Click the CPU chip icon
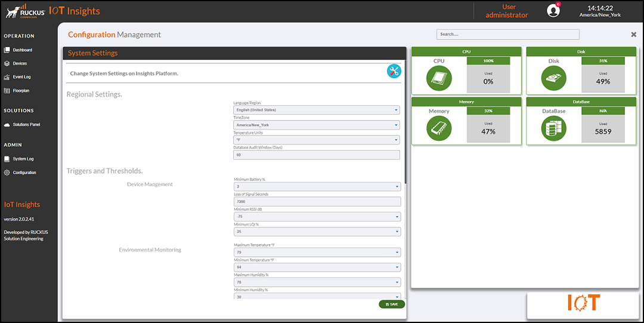 pos(439,78)
